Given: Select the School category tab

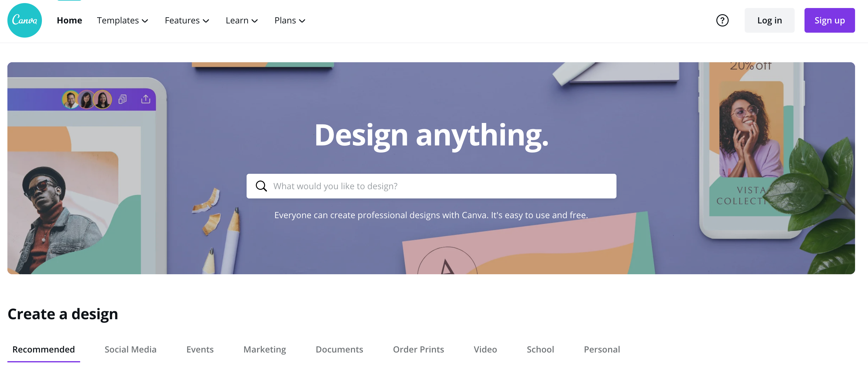Looking at the screenshot, I should 540,349.
